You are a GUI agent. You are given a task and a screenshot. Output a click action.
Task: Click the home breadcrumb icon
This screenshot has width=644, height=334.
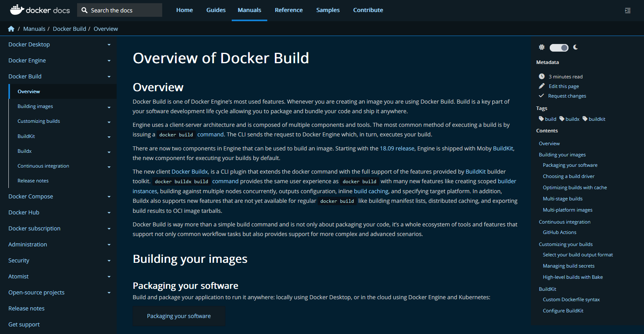[11, 29]
